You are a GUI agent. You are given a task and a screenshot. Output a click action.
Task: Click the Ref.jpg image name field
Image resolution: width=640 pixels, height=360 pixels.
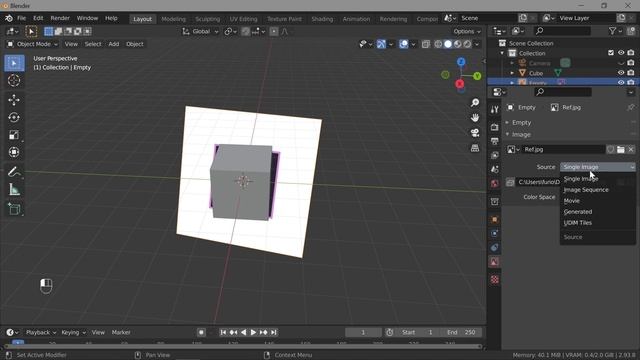point(563,149)
